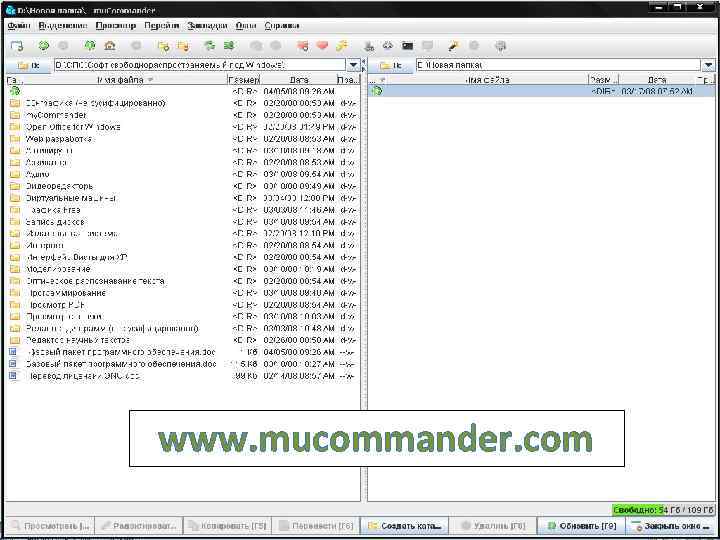Select Виртуальные машины folder
The width and height of the screenshot is (720, 540).
click(x=183, y=198)
